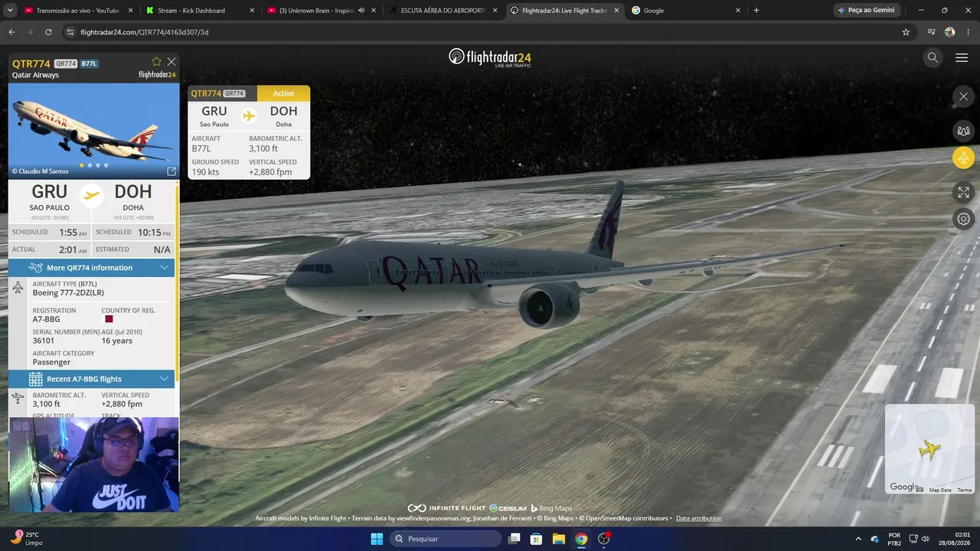Click the minimap with the yellow plane
This screenshot has height=551, width=980.
tap(929, 449)
